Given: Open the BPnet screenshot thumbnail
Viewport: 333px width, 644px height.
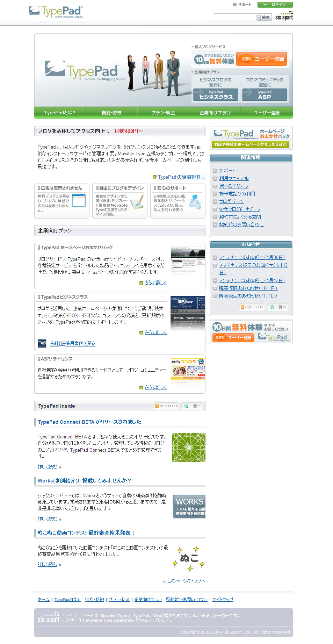Looking at the screenshot, I should click(188, 313).
